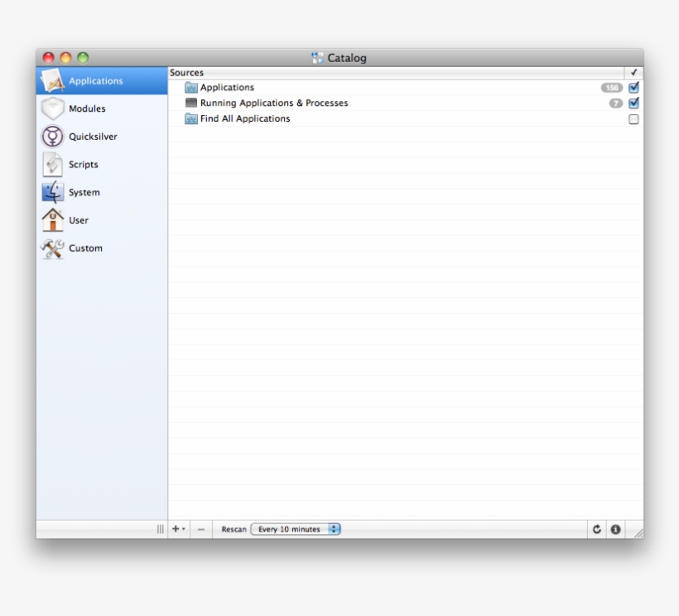Click the checkmark column header
679x616 pixels.
pyautogui.click(x=633, y=72)
